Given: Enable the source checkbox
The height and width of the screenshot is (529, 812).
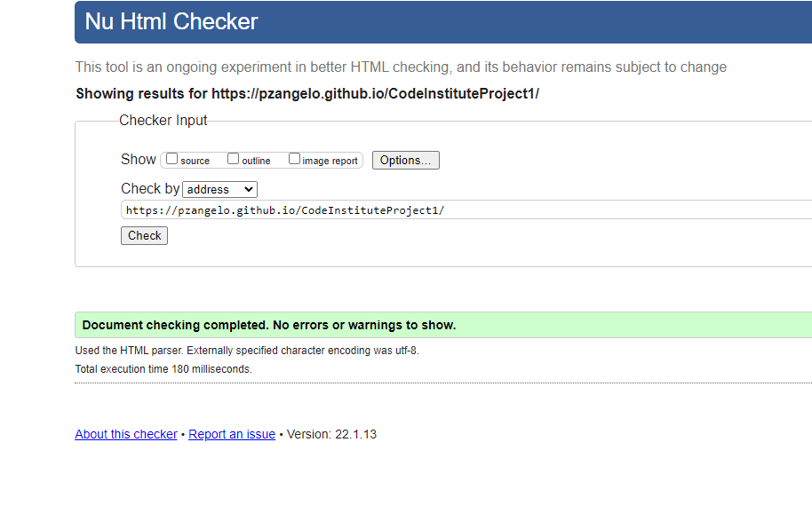Looking at the screenshot, I should point(172,159).
